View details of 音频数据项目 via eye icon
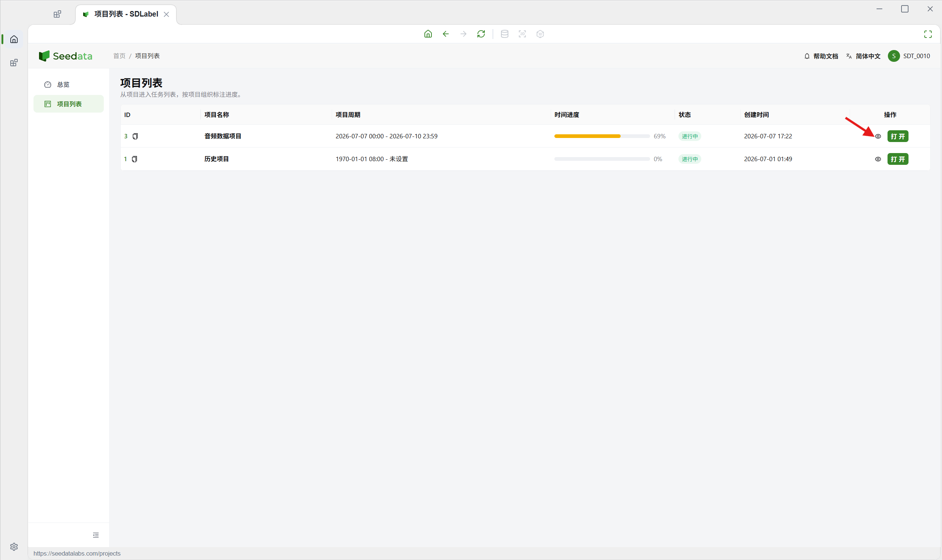The image size is (942, 560). click(878, 136)
